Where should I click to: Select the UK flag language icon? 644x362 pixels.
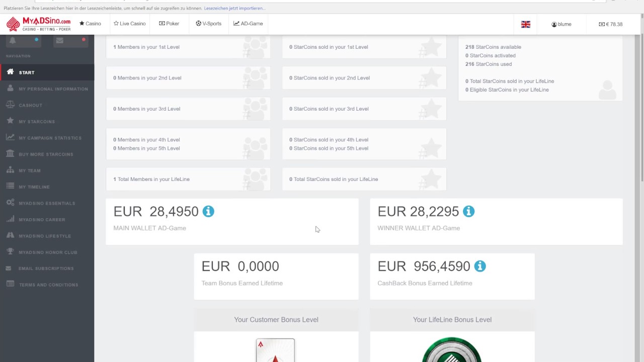coord(526,24)
